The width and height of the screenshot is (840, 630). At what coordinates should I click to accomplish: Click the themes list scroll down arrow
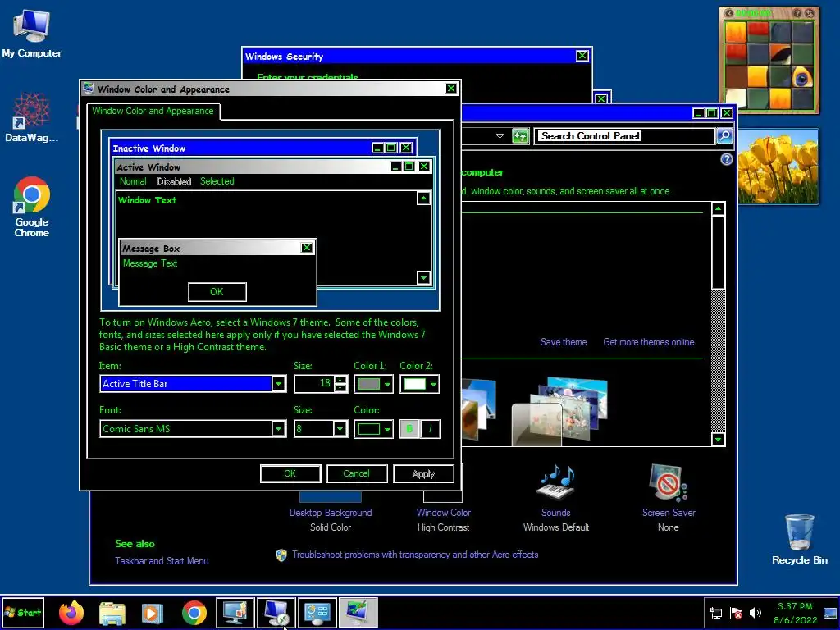[718, 440]
